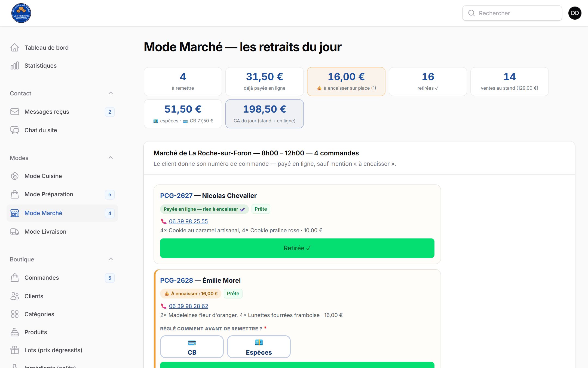Collapse the Contact section
Image resolution: width=588 pixels, height=368 pixels.
pos(111,93)
